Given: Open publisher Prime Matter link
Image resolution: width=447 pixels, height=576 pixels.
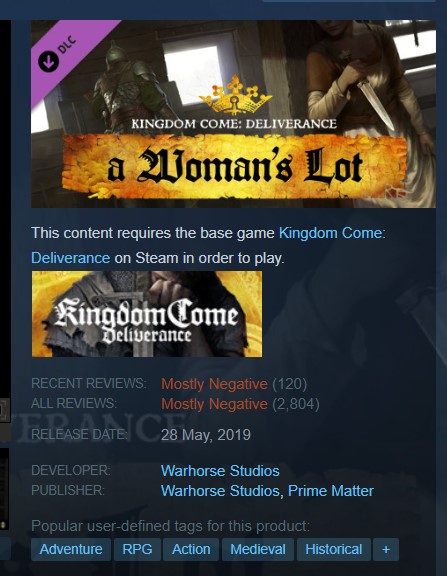Looking at the screenshot, I should tap(331, 491).
